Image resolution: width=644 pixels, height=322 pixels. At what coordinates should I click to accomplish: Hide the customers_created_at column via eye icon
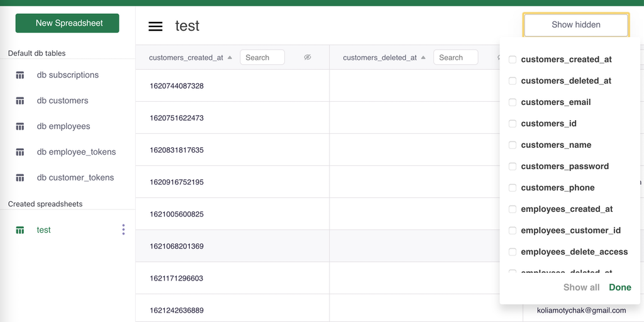pos(308,57)
